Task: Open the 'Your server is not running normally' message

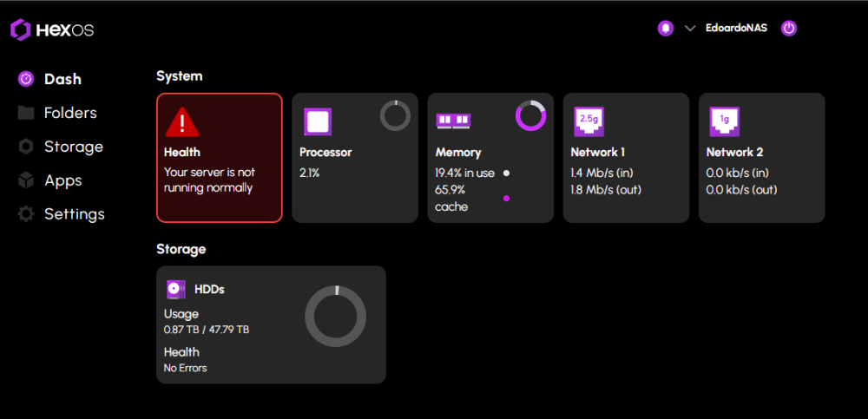Action: coord(209,180)
